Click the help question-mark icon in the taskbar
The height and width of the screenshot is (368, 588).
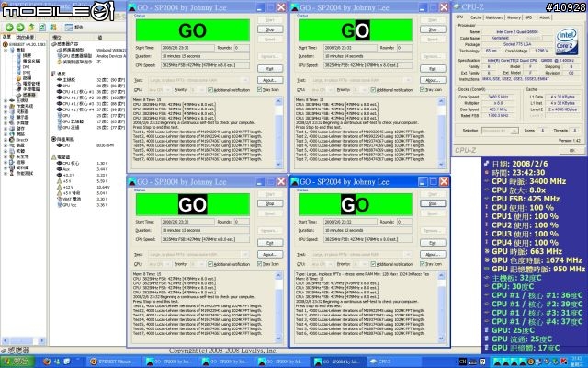[482, 362]
